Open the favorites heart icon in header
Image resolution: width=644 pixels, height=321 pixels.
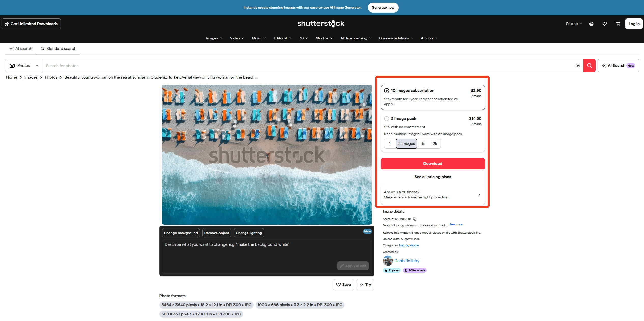pyautogui.click(x=605, y=24)
